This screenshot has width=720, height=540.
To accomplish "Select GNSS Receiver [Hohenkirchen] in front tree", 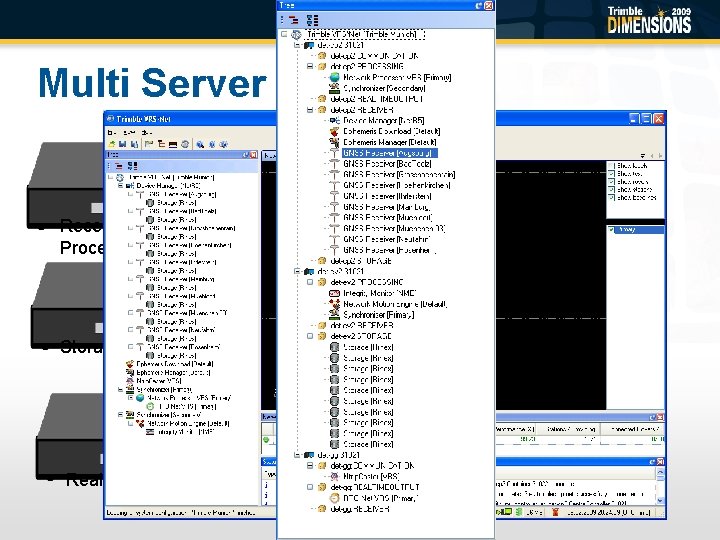I will point(397,185).
